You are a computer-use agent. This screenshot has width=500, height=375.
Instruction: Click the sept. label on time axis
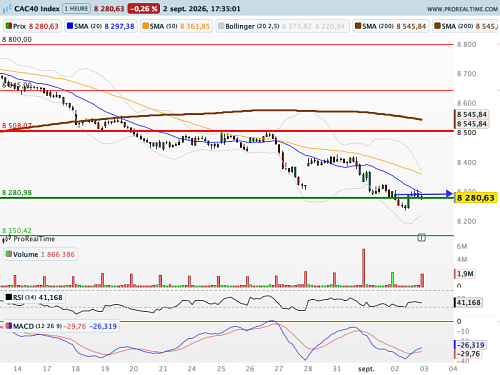coord(366,369)
